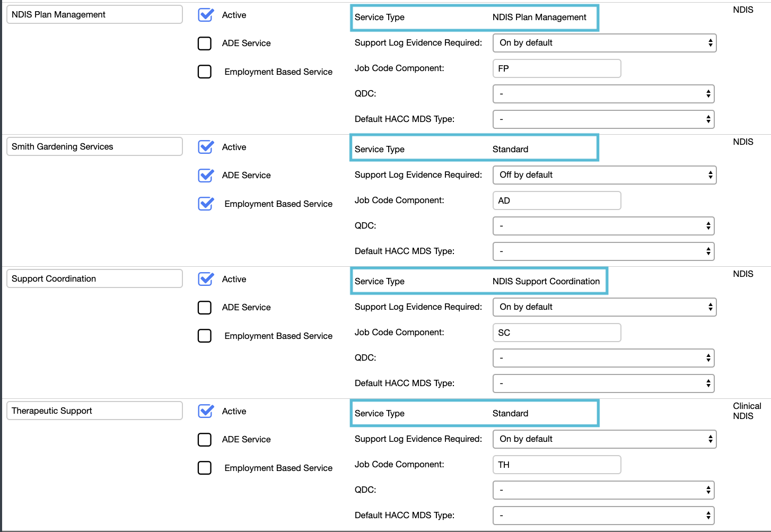Open Default HACC MDS Type for NDIS Plan Management
This screenshot has height=532, width=771.
coord(603,119)
